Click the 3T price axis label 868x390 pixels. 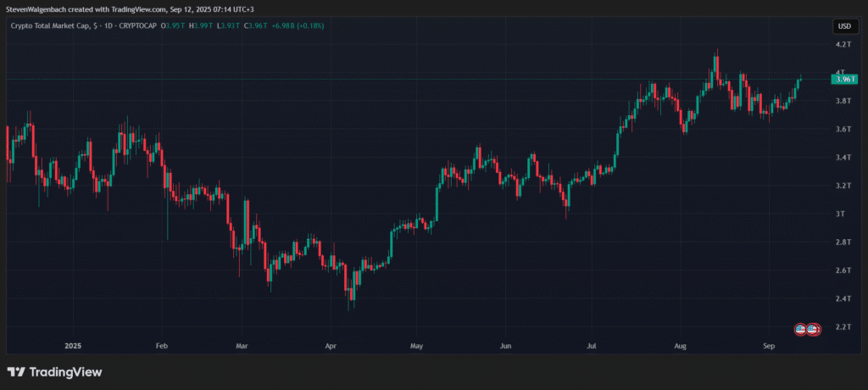[840, 214]
